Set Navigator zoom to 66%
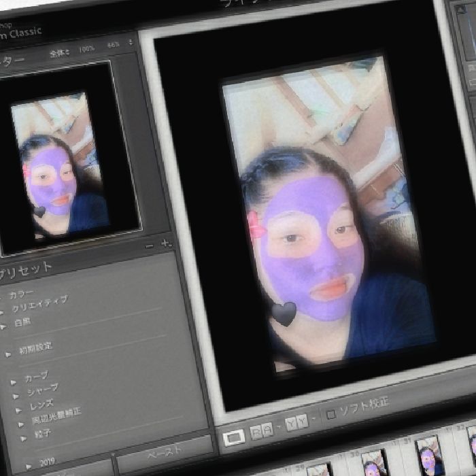 tap(113, 45)
